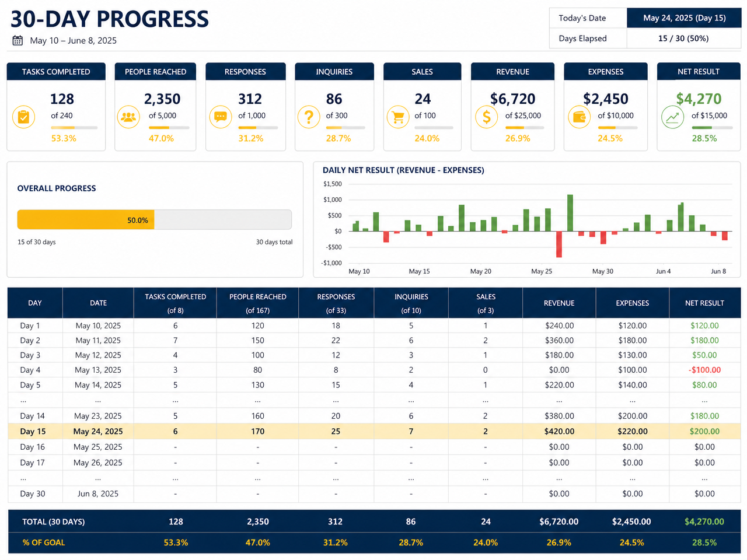747x560 pixels.
Task: Click the $1,500 y-axis label in chart
Action: [x=333, y=184]
